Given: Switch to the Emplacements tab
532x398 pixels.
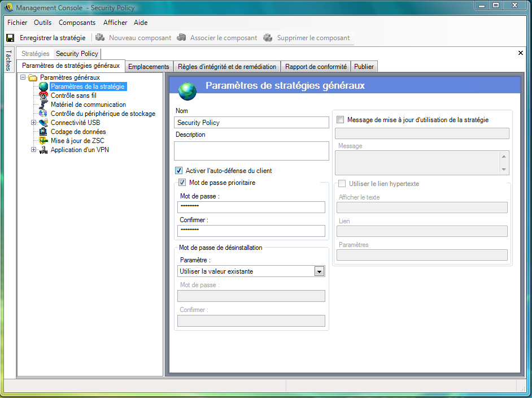Looking at the screenshot, I should click(x=149, y=67).
